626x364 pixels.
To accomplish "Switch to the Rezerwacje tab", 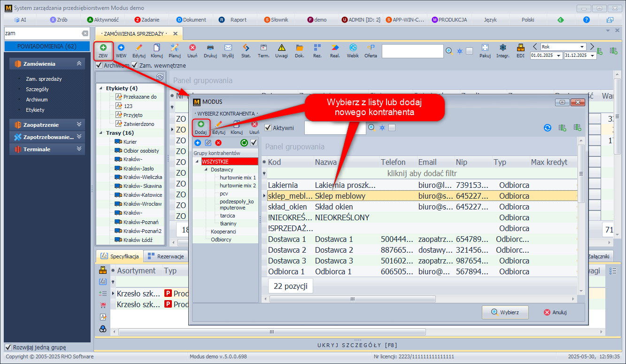I will [165, 256].
